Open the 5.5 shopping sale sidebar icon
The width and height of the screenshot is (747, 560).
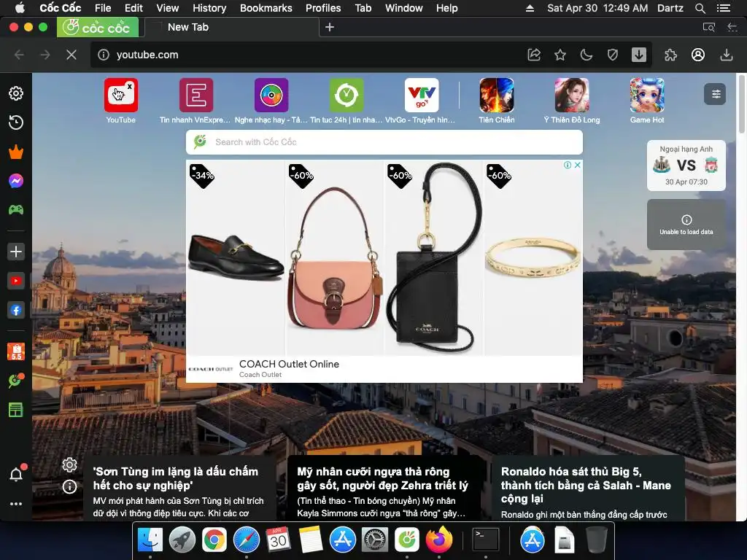coord(16,351)
